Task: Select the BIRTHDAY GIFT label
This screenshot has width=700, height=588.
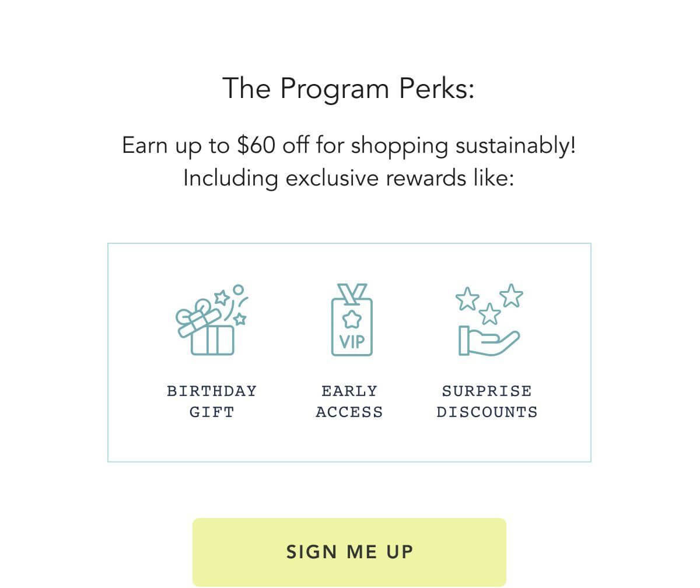Action: point(212,401)
